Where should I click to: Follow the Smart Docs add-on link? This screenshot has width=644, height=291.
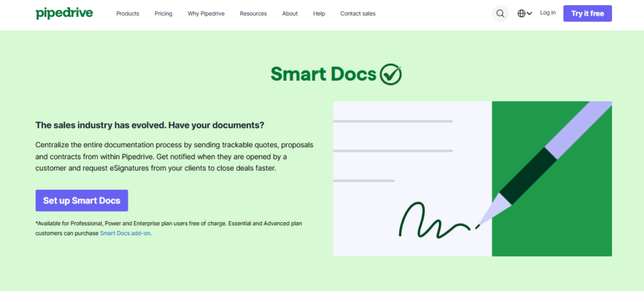(x=125, y=233)
